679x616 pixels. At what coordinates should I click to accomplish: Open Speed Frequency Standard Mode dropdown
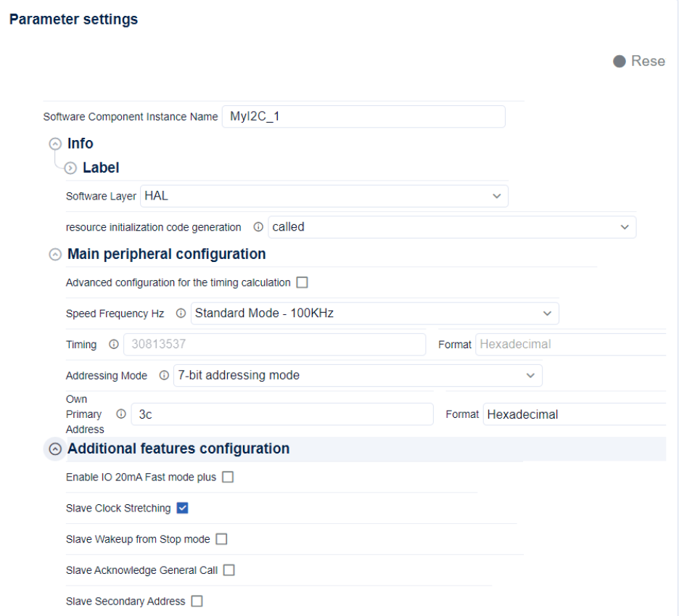tap(374, 313)
